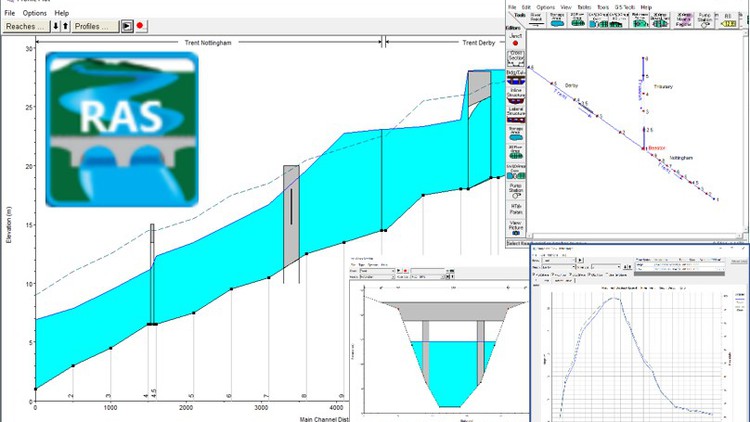Click the up arrow reach button
Screen dimensions: 750x422
[65, 25]
